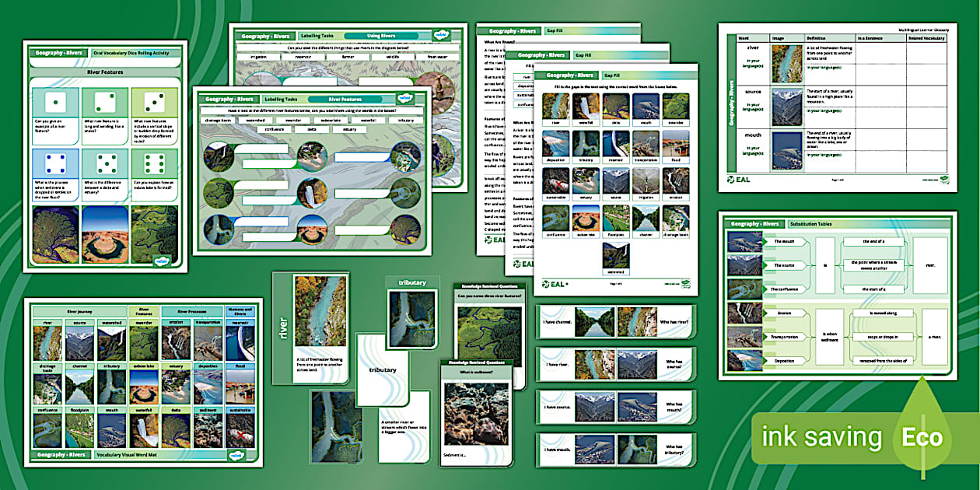The width and height of the screenshot is (980, 490).
Task: Select 'The confluence' box in substitution table
Action: [x=784, y=289]
